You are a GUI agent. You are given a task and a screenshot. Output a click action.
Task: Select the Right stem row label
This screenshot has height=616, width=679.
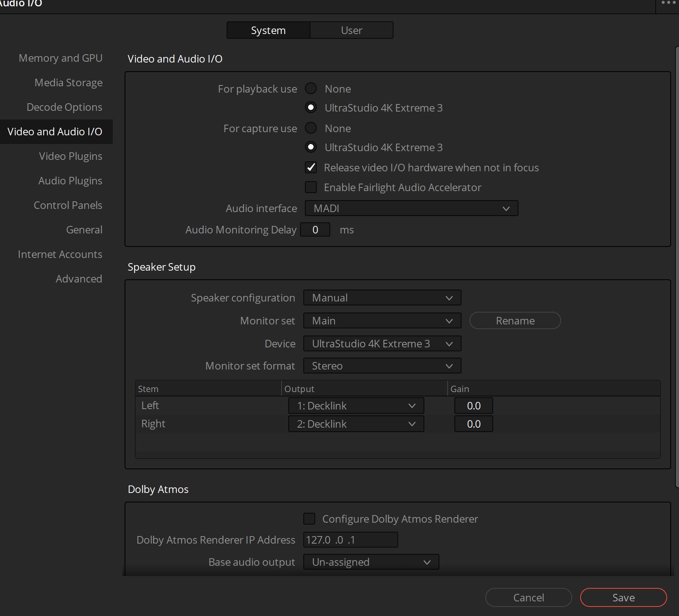[153, 424]
